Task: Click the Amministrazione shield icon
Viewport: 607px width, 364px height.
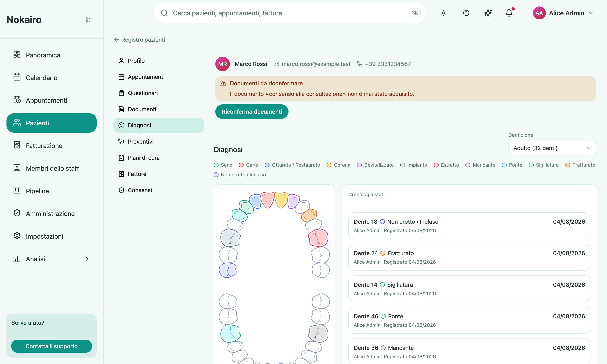Action: point(17,213)
